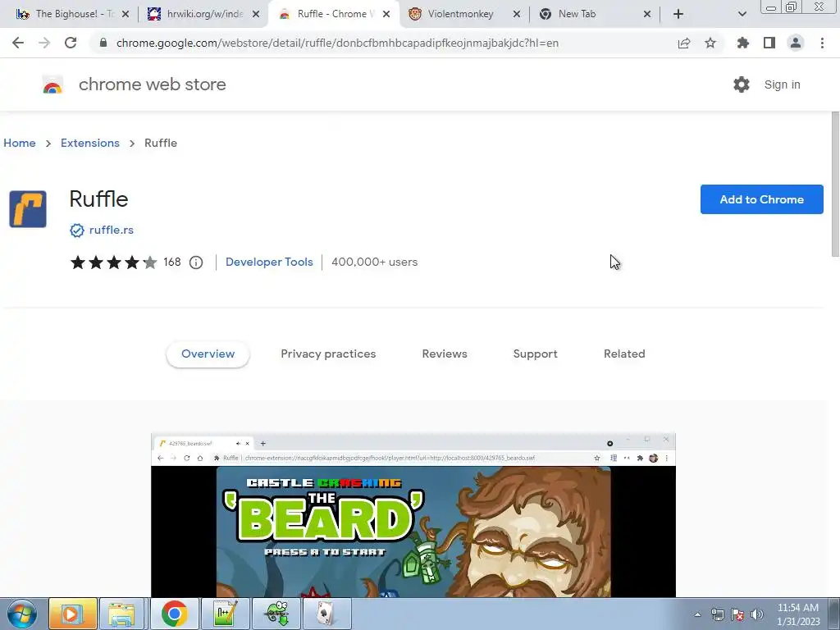
Task: Click the Beard game screenshot preview
Action: tap(413, 515)
